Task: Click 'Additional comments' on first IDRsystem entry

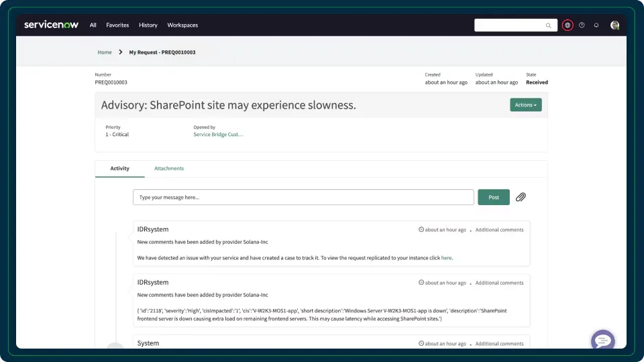Action: pyautogui.click(x=499, y=229)
